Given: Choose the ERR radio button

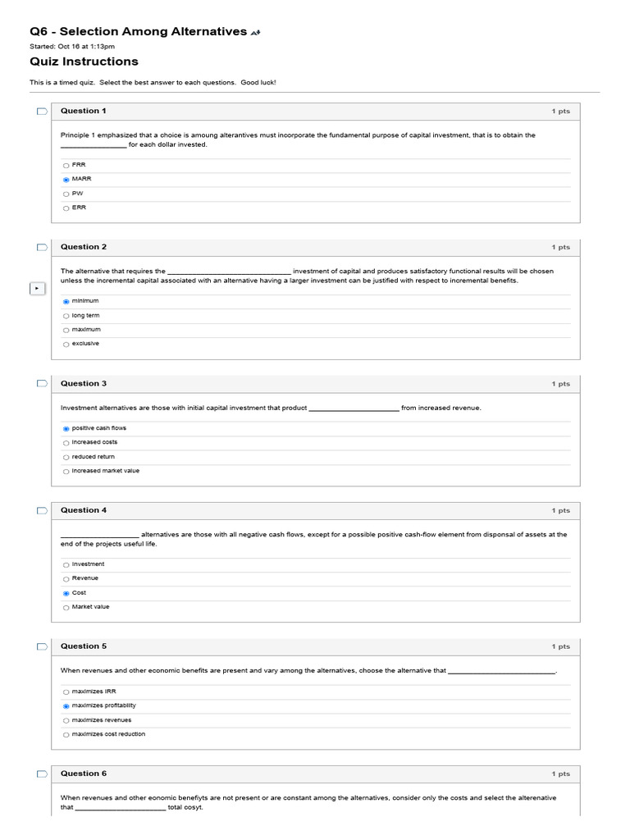Looking at the screenshot, I should coord(66,208).
